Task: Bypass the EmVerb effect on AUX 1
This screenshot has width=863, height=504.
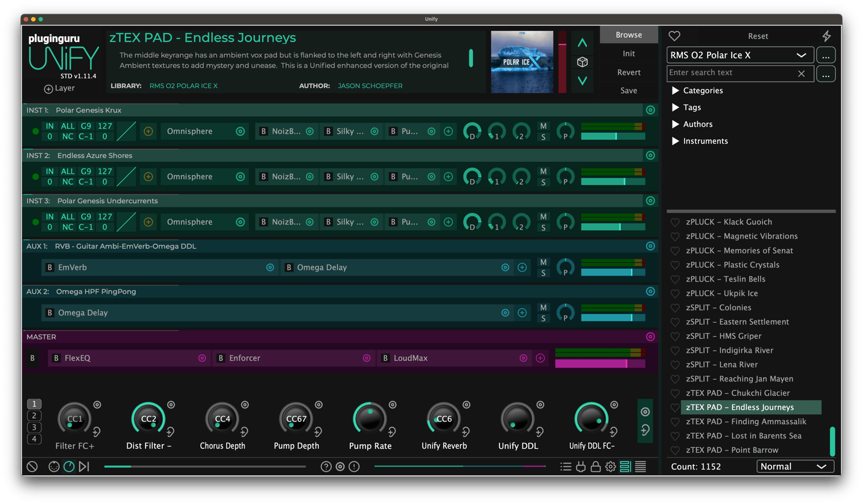Action: (50, 268)
